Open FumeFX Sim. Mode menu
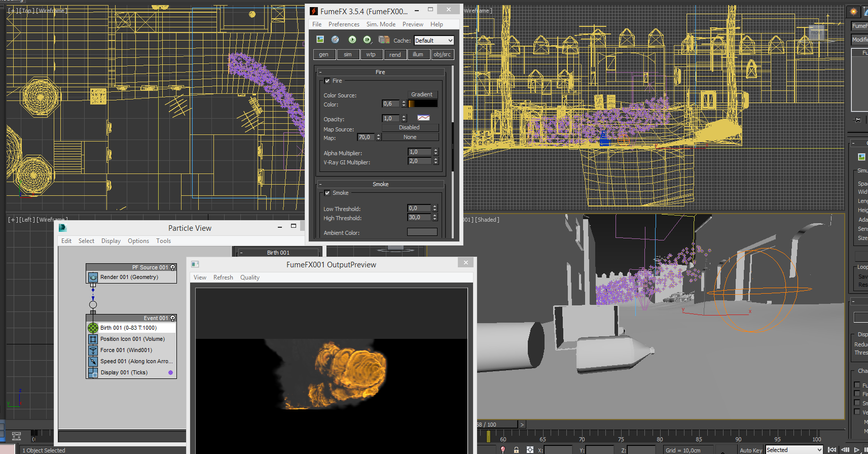 coord(381,24)
